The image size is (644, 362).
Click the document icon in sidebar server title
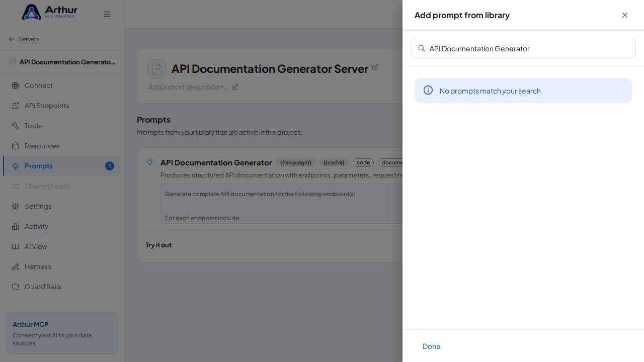[12, 62]
